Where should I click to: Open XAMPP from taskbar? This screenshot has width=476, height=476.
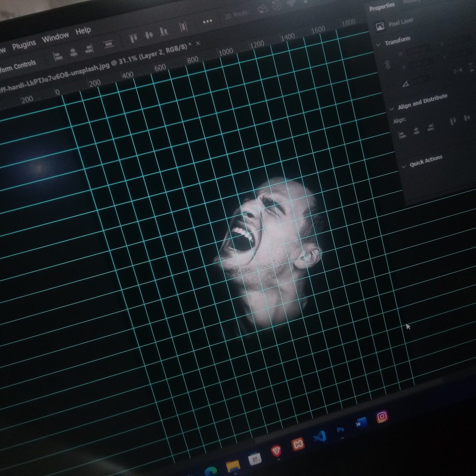[298, 445]
